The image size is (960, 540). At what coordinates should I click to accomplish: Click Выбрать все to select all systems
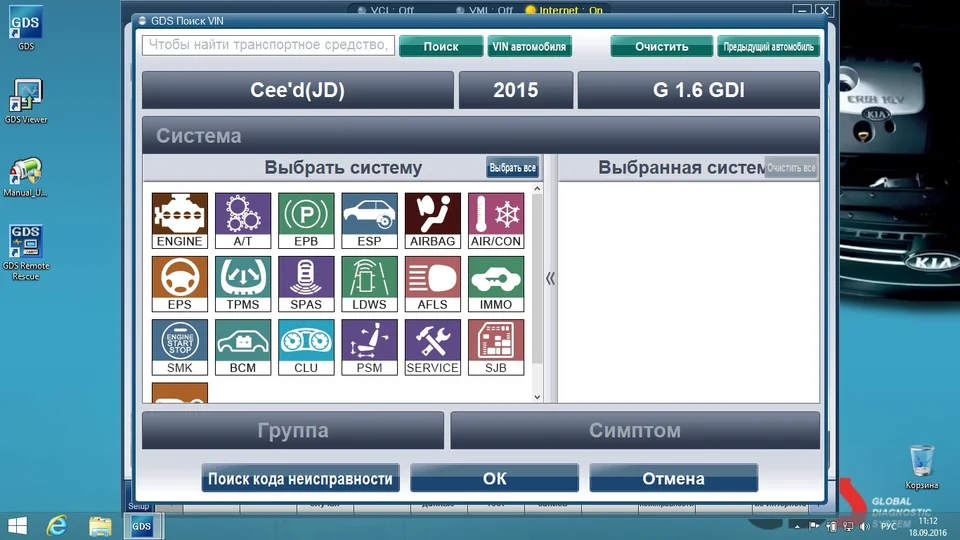[x=512, y=168]
